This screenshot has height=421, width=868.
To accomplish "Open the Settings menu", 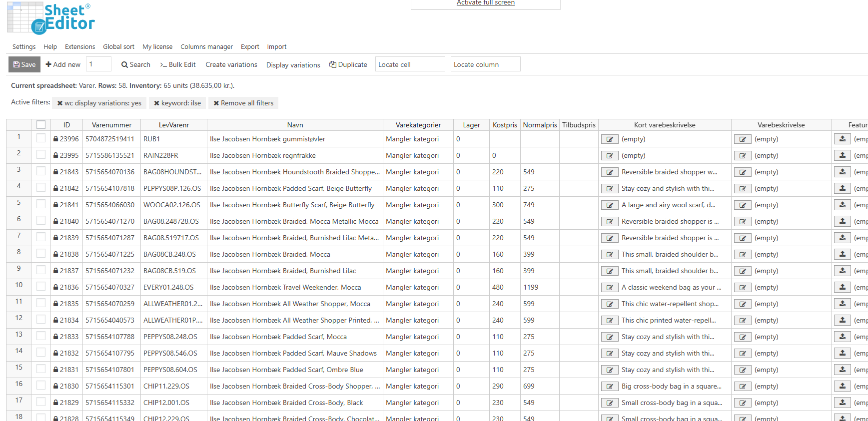I will 24,47.
